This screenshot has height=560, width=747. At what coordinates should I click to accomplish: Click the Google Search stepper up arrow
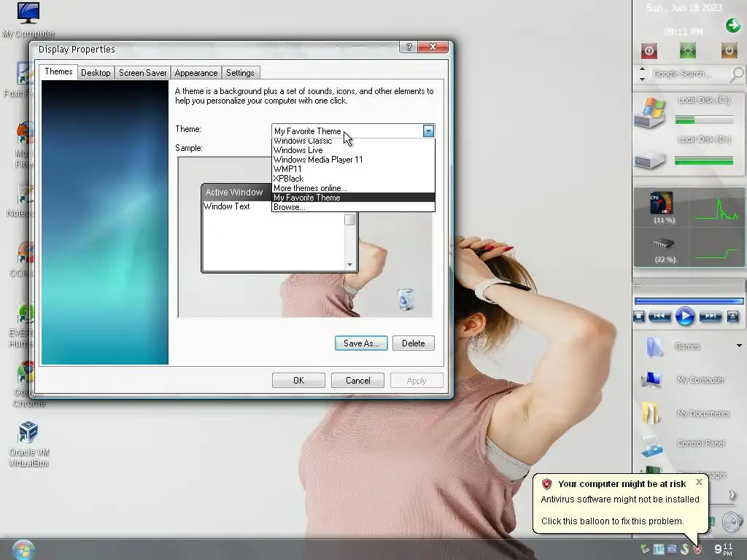tap(642, 69)
